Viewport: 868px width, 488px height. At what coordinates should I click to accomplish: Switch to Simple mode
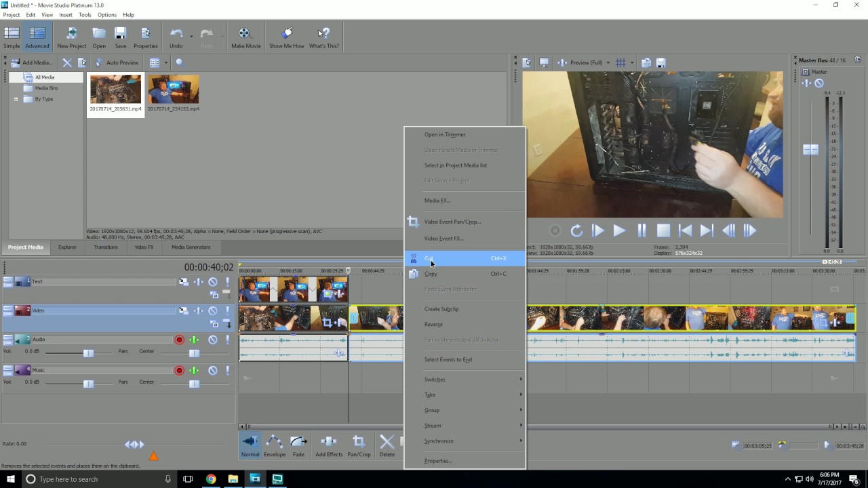coord(12,37)
